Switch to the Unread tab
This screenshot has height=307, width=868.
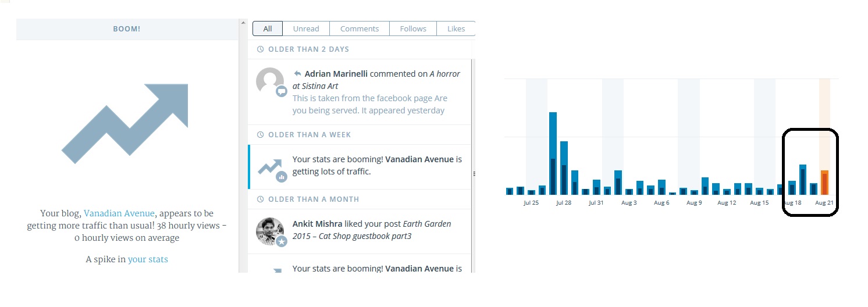306,28
